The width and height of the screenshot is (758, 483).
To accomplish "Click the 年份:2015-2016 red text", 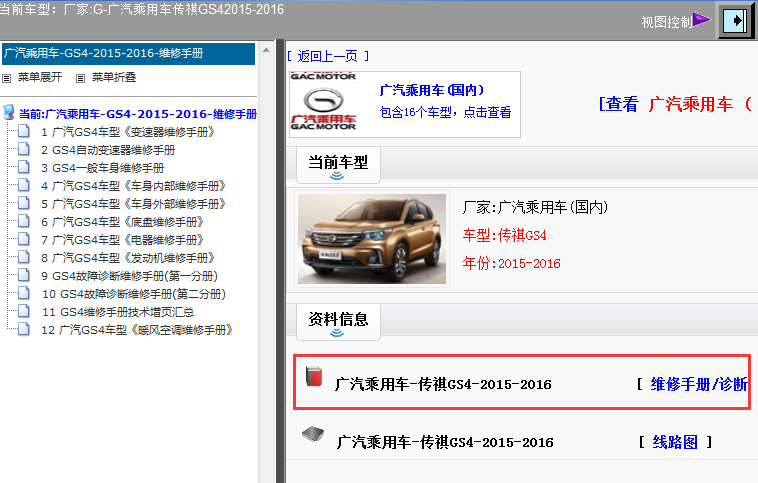I will [511, 263].
